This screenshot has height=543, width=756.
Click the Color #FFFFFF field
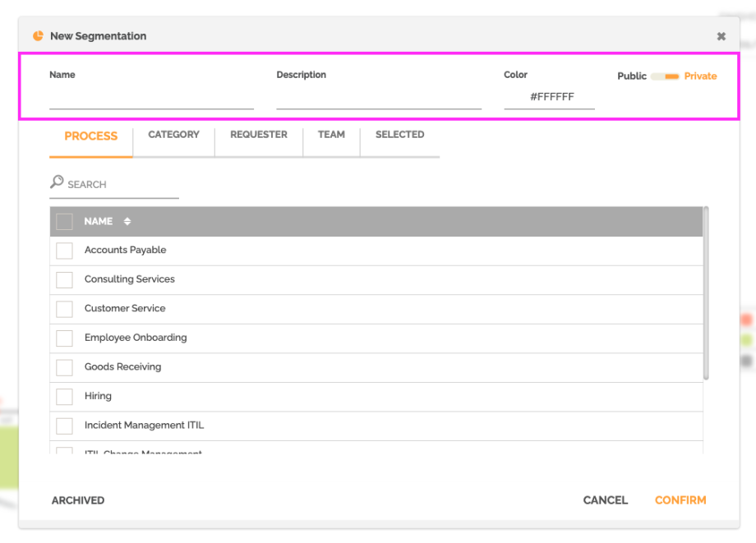point(551,97)
